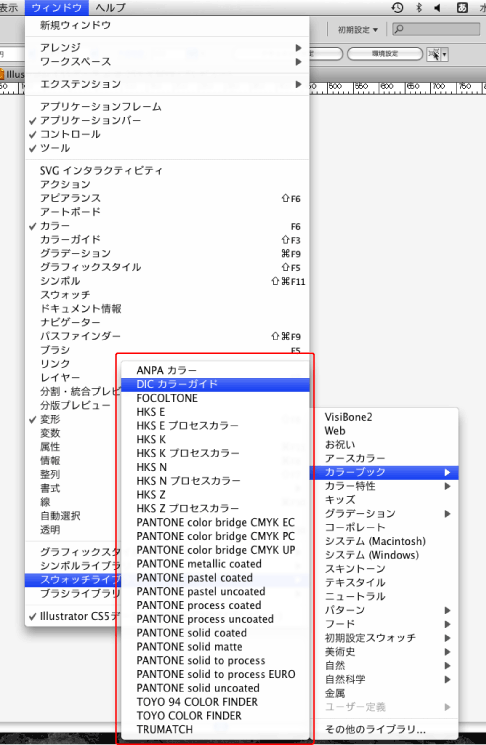
Task: Select PANTONE color bridge CMYK EC
Action: click(x=215, y=522)
